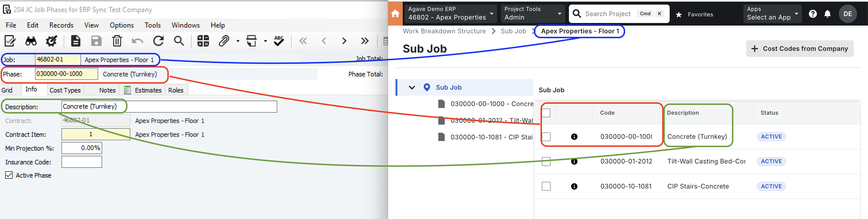Viewport: 868px width, 219px height.
Task: Click the save floppy disk icon
Action: (x=96, y=41)
